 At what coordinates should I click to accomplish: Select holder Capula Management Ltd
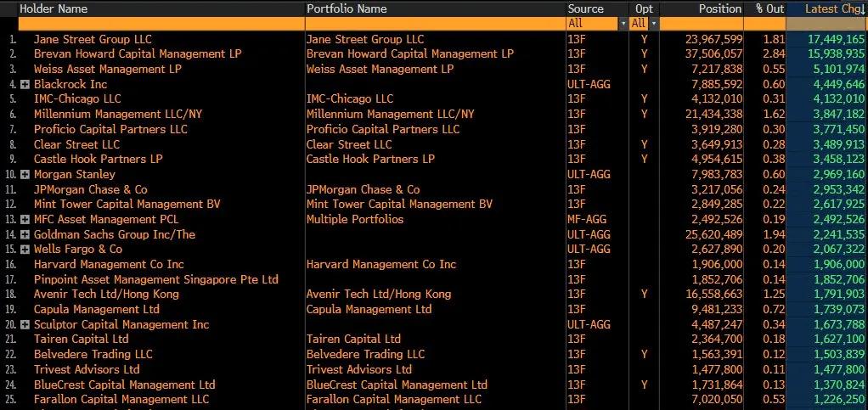click(96, 309)
